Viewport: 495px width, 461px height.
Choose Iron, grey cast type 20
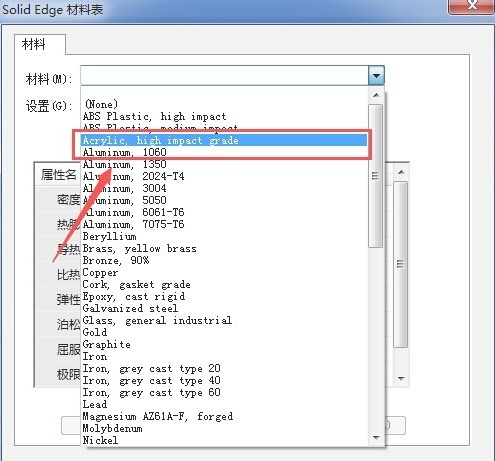225,368
